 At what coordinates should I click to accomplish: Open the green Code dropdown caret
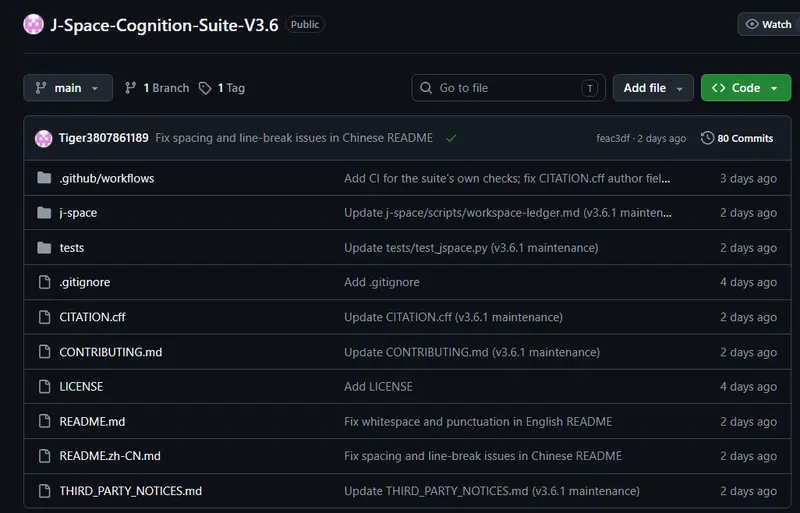[774, 88]
